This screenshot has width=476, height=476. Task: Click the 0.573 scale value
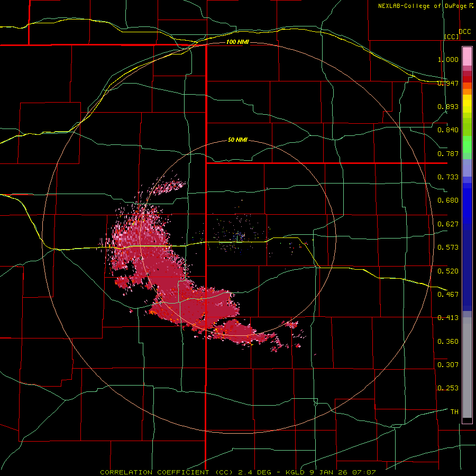click(448, 248)
